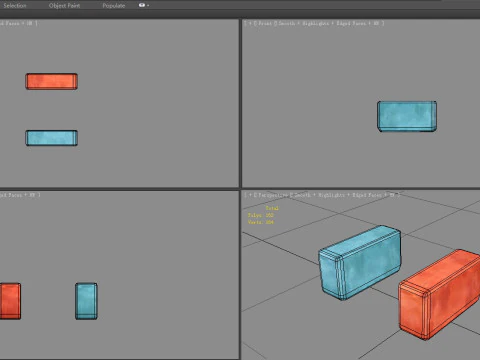Open Smooth + Highlights shading menu in Front viewport
Screen dimensions: 480x360
tap(303, 23)
